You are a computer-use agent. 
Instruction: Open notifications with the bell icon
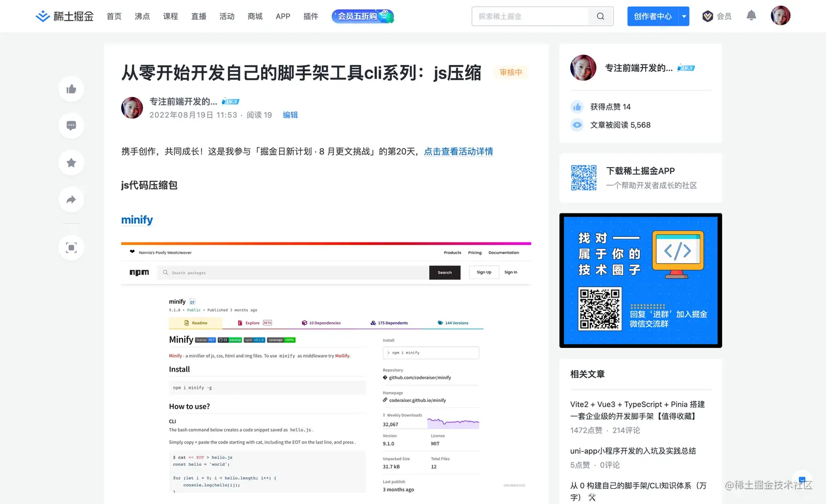click(751, 16)
